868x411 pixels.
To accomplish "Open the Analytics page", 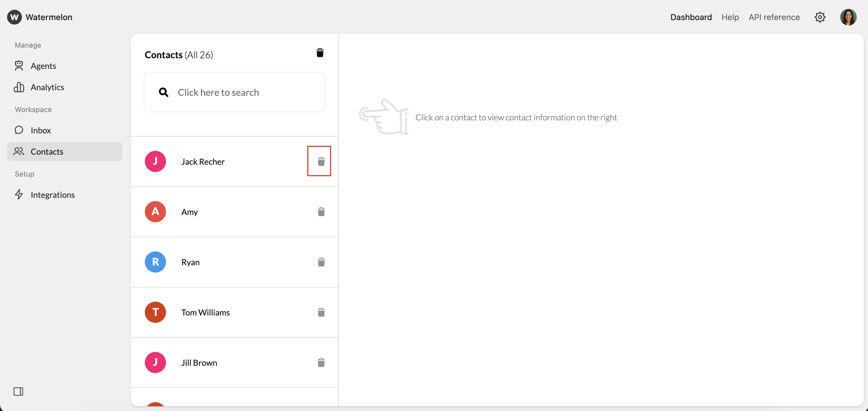I will (47, 87).
